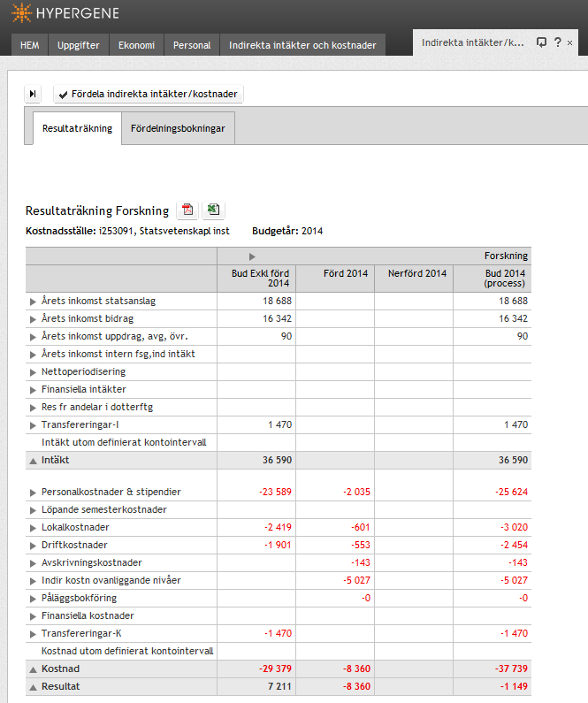This screenshot has height=703, width=588.
Task: Expand Löpande semesterkostnader row
Action: pos(33,510)
